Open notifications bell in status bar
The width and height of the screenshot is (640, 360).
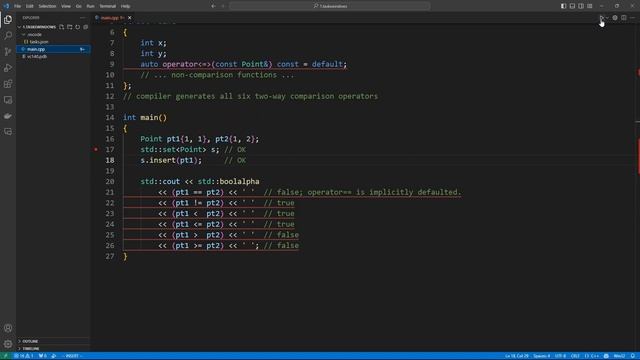pos(633,356)
